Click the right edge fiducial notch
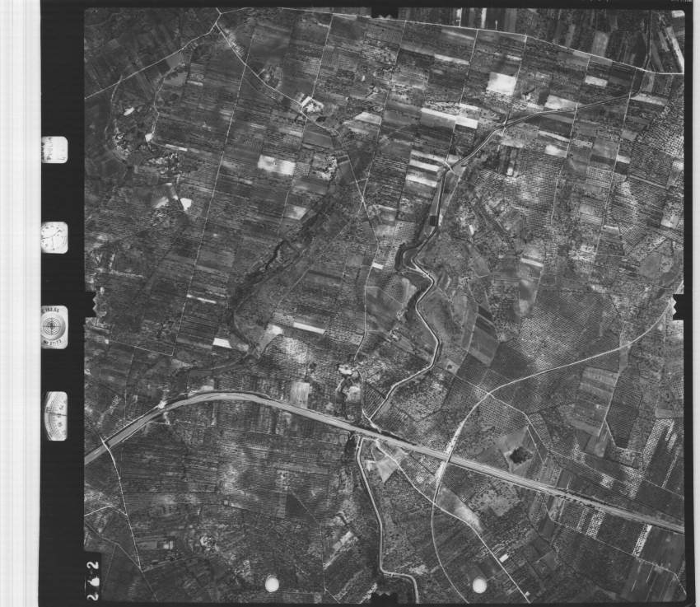The width and height of the screenshot is (700, 607). 681,306
